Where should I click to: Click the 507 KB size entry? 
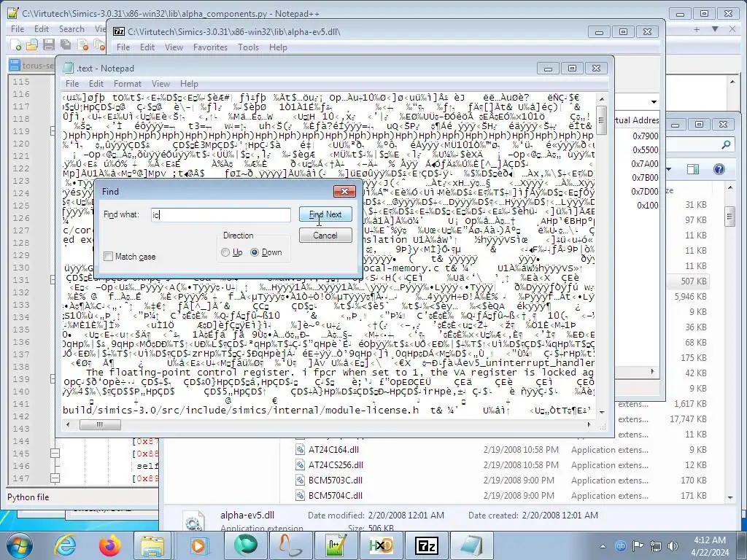693,281
